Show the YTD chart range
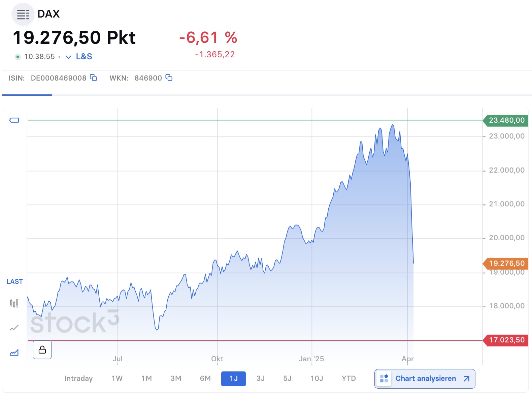Image resolution: width=532 pixels, height=393 pixels. (349, 379)
